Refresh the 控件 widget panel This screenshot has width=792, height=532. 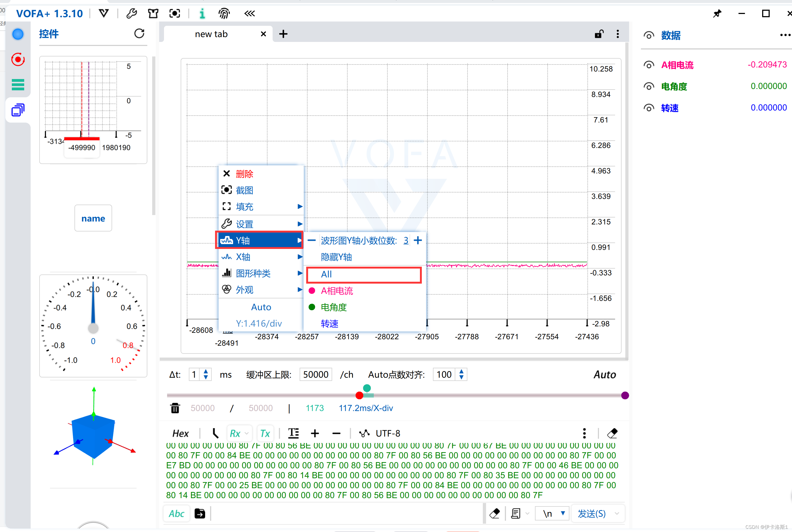pos(140,34)
